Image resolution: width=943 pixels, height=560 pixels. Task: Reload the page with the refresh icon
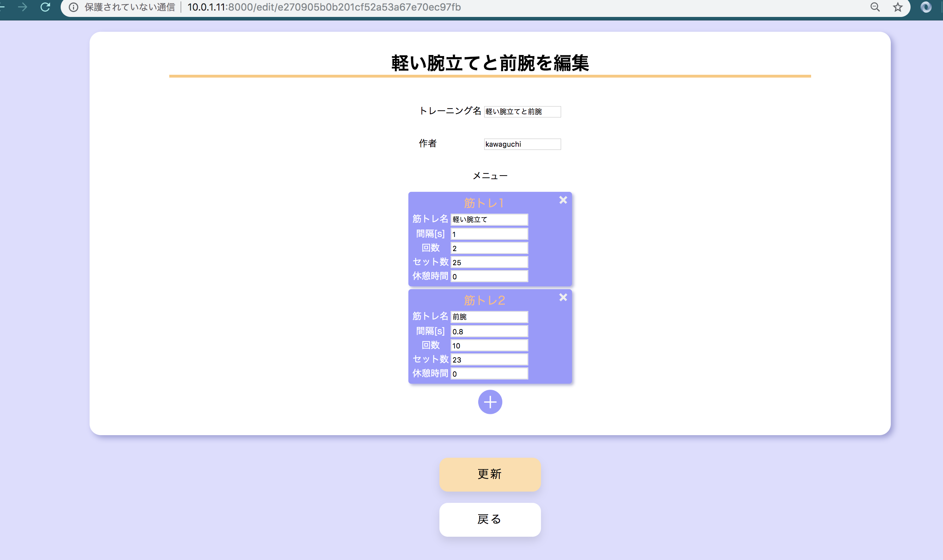45,7
